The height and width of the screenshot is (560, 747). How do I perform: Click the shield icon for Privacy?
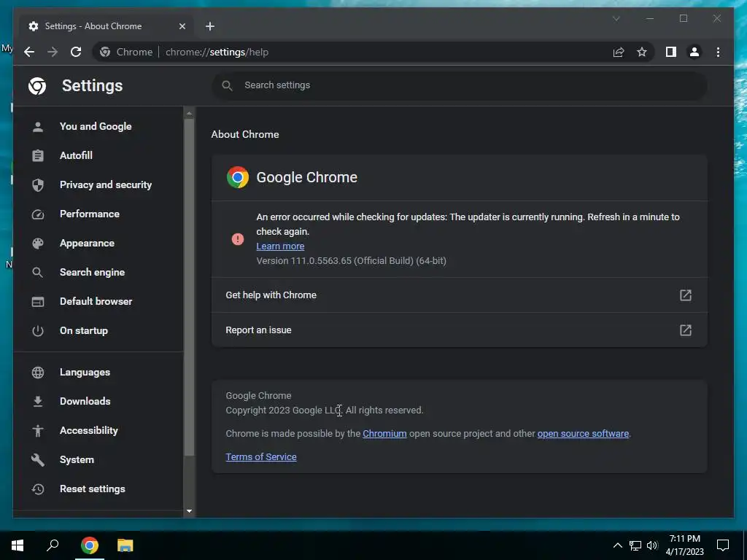click(x=38, y=184)
